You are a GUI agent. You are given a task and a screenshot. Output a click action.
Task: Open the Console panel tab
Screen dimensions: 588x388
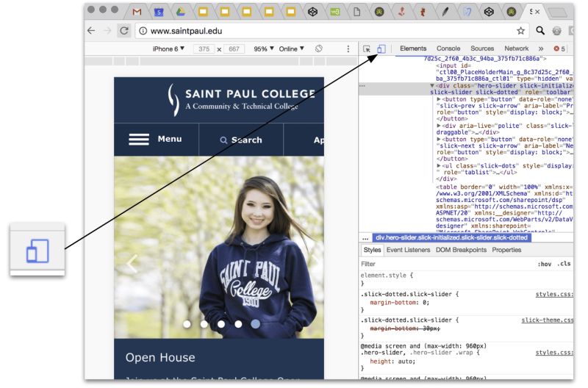[x=448, y=48]
